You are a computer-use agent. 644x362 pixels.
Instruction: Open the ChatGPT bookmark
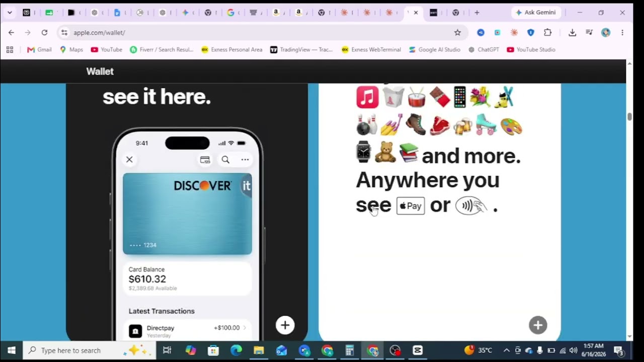[484, 49]
